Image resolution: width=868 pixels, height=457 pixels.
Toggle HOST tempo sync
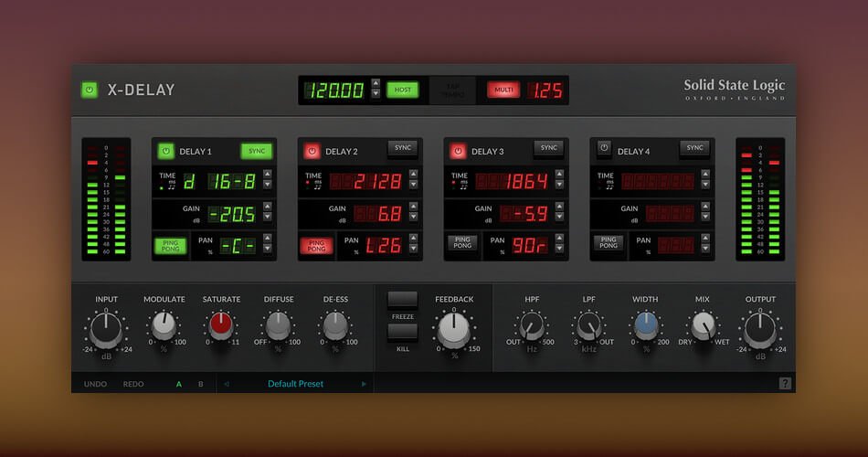click(x=402, y=90)
